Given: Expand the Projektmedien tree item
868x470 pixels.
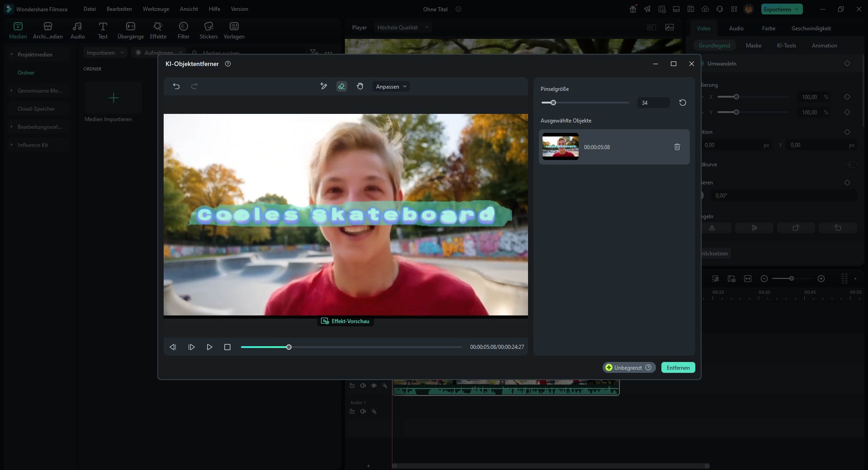Looking at the screenshot, I should 12,54.
